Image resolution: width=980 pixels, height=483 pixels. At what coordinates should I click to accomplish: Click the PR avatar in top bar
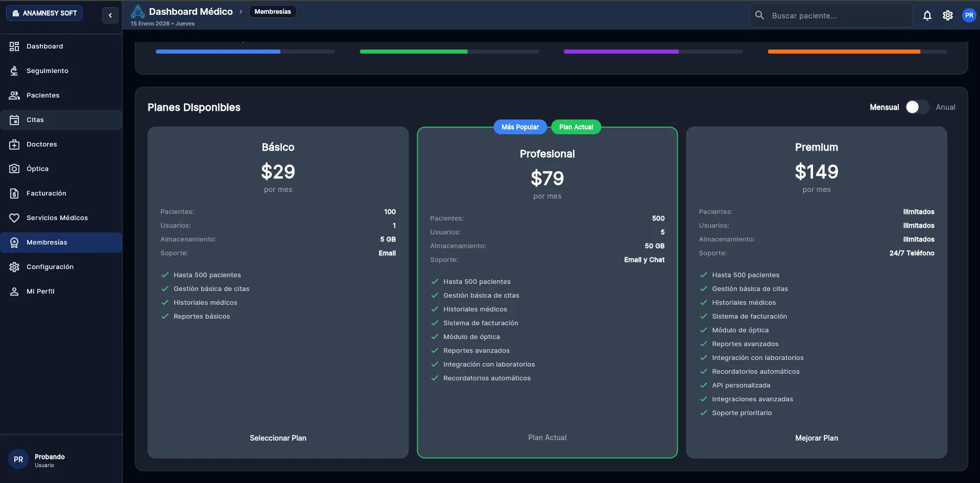click(x=969, y=15)
